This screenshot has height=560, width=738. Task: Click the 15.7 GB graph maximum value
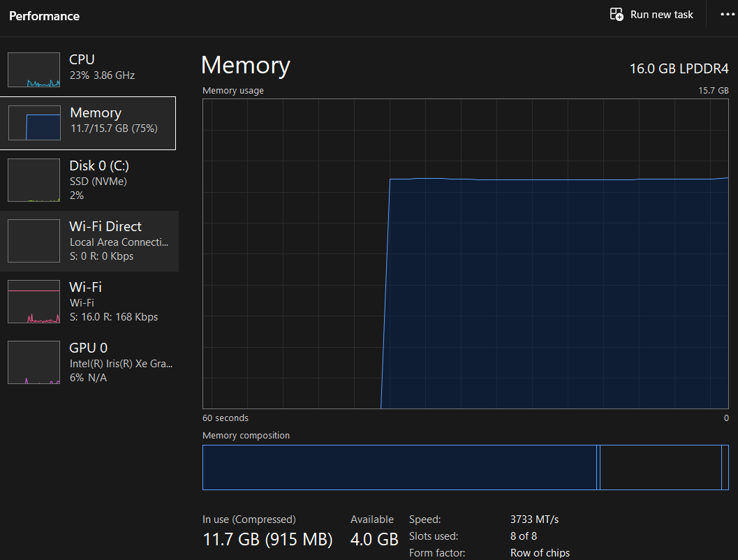pos(713,90)
